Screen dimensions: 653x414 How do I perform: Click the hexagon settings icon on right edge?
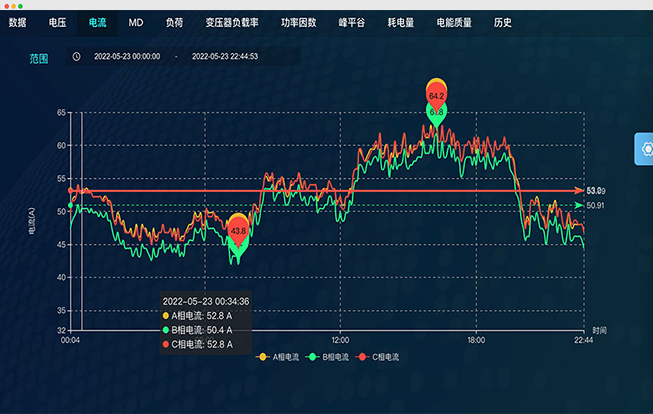click(x=644, y=149)
